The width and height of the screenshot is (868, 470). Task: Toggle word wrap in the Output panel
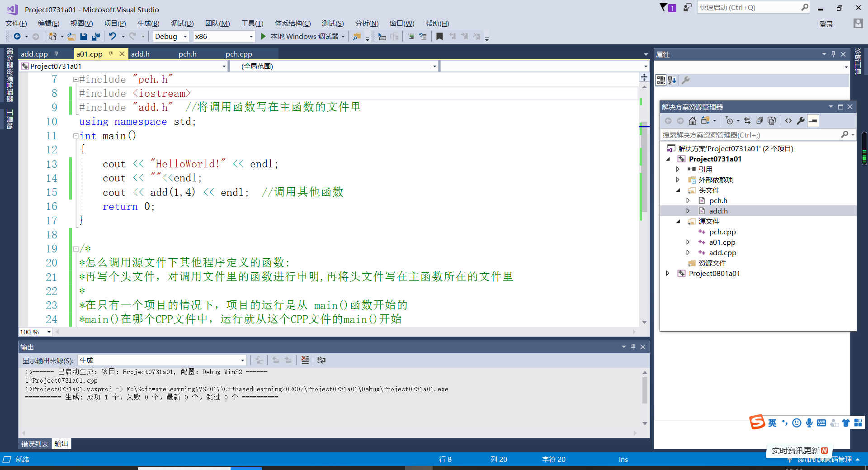pos(321,360)
